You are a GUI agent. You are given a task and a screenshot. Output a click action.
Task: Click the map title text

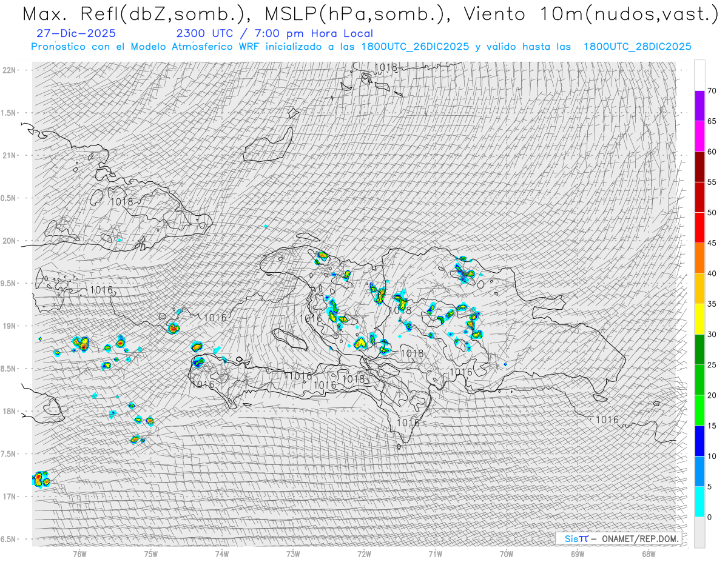coord(370,13)
